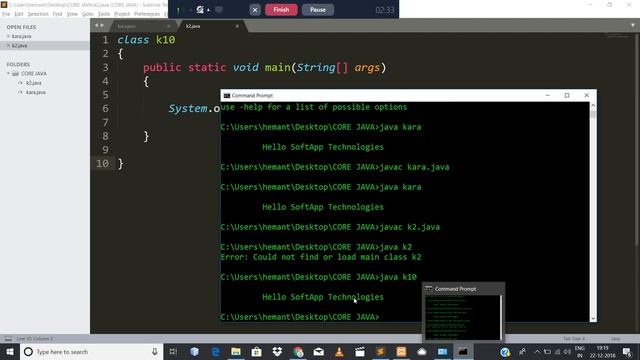Open the View menu

[72, 14]
